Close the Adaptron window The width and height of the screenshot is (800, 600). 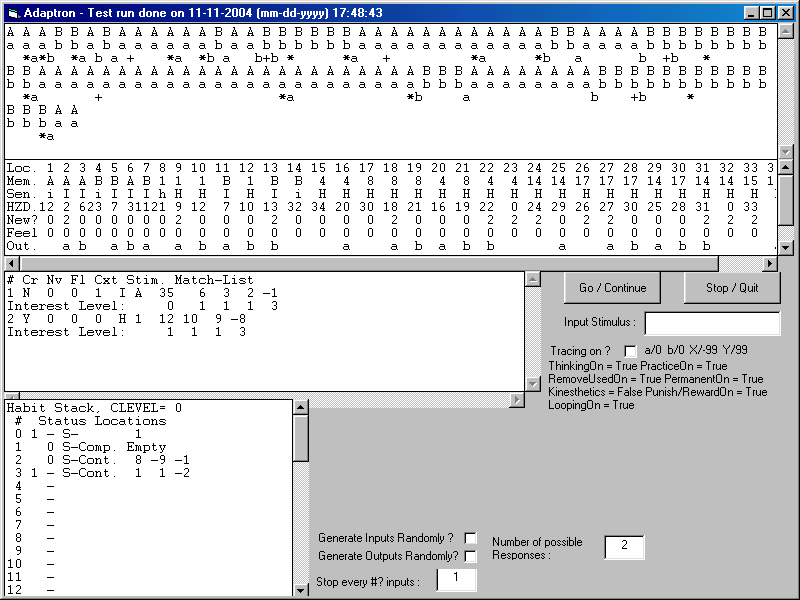click(x=784, y=13)
